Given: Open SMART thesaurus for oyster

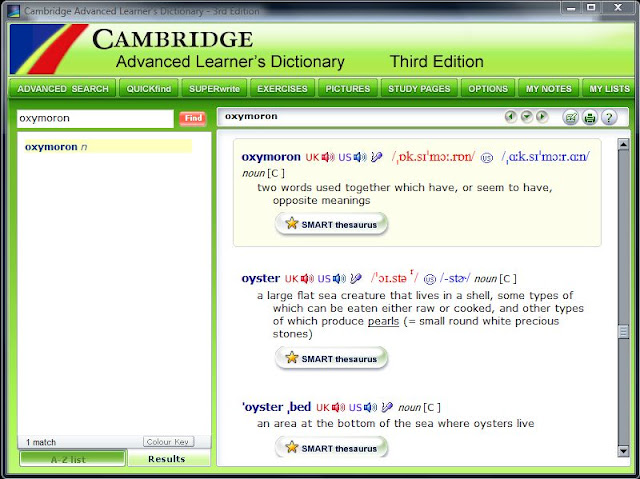Looking at the screenshot, I should point(331,358).
